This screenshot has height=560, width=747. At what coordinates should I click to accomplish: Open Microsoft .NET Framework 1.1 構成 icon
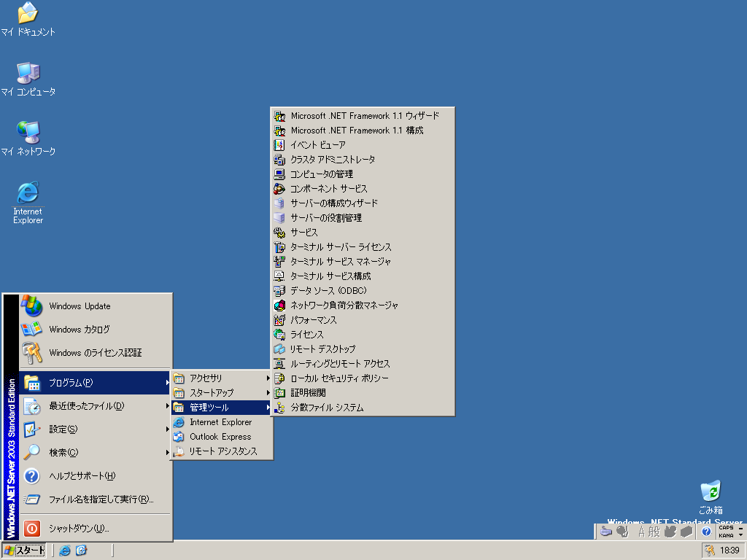[279, 131]
